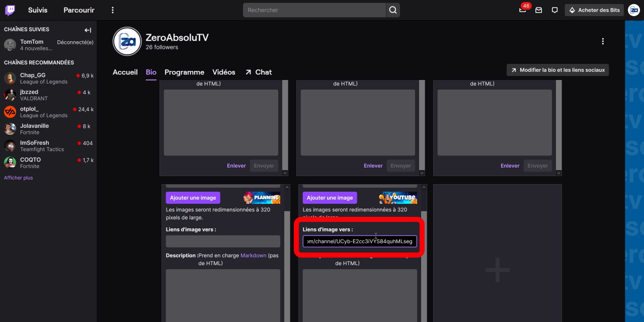Open the user avatar menu

coord(633,10)
